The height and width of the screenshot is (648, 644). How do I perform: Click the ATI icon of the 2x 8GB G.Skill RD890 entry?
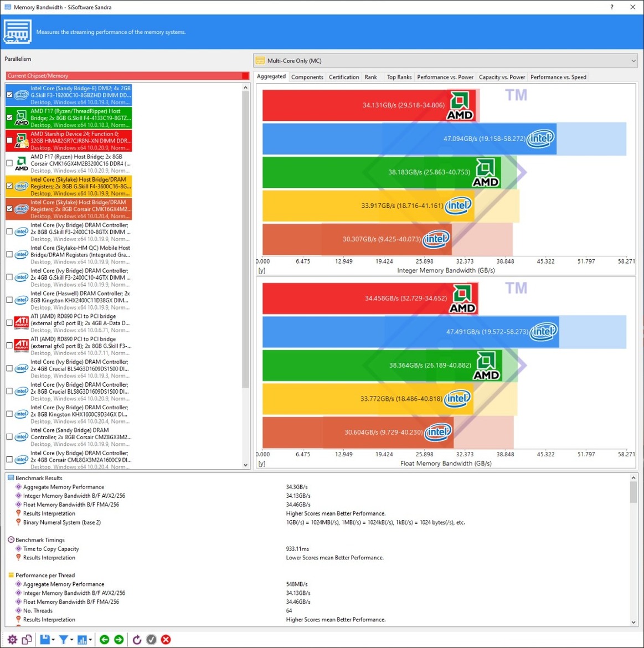22,346
